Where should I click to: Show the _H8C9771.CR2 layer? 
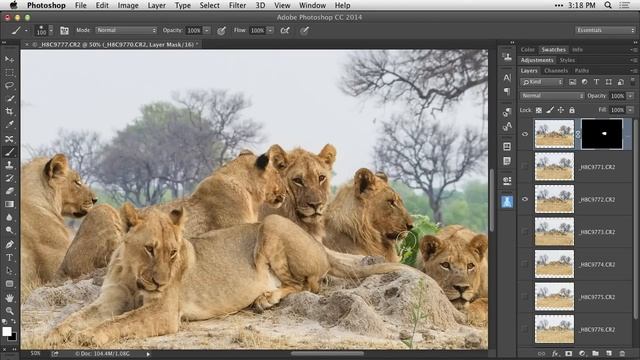525,167
